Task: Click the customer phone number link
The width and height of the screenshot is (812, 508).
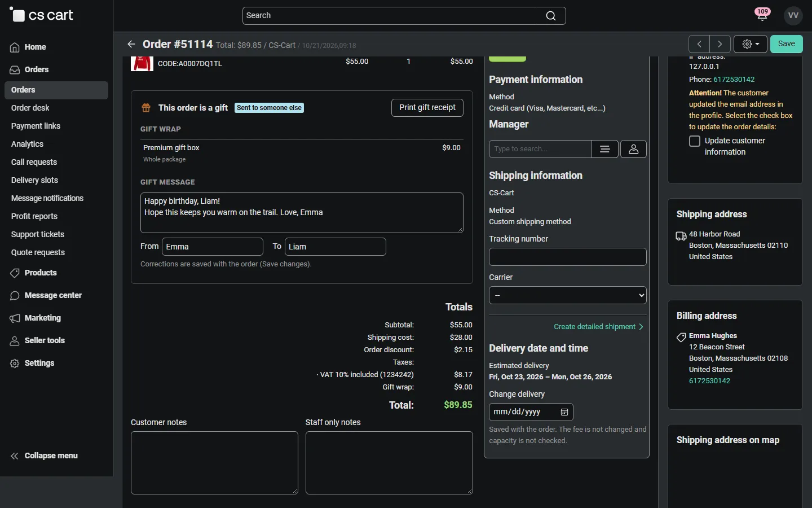Action: click(x=734, y=80)
